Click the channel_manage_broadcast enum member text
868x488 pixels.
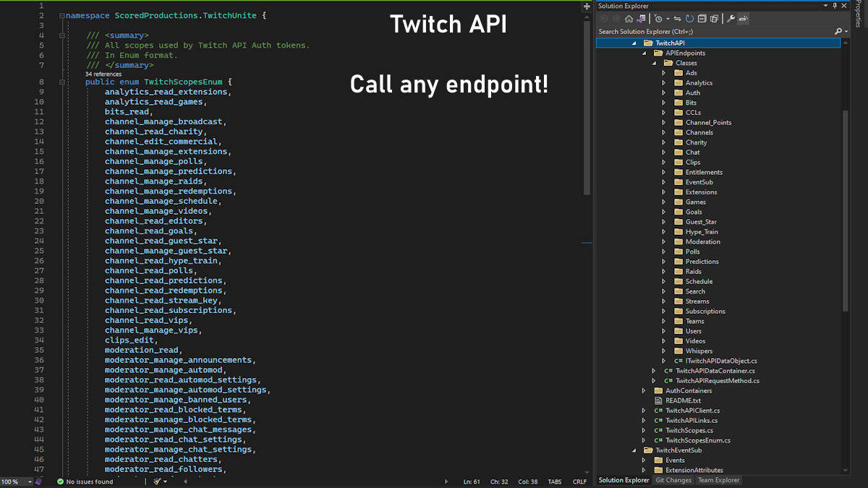(163, 122)
